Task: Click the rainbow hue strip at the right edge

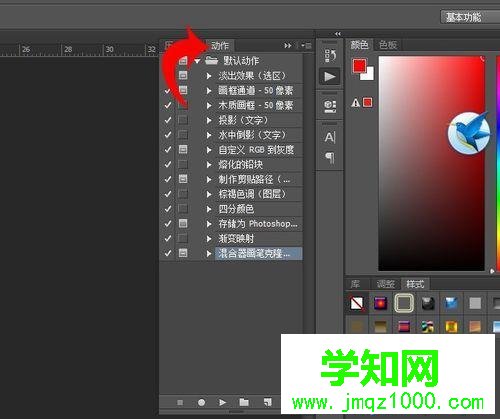Action: tap(498, 163)
